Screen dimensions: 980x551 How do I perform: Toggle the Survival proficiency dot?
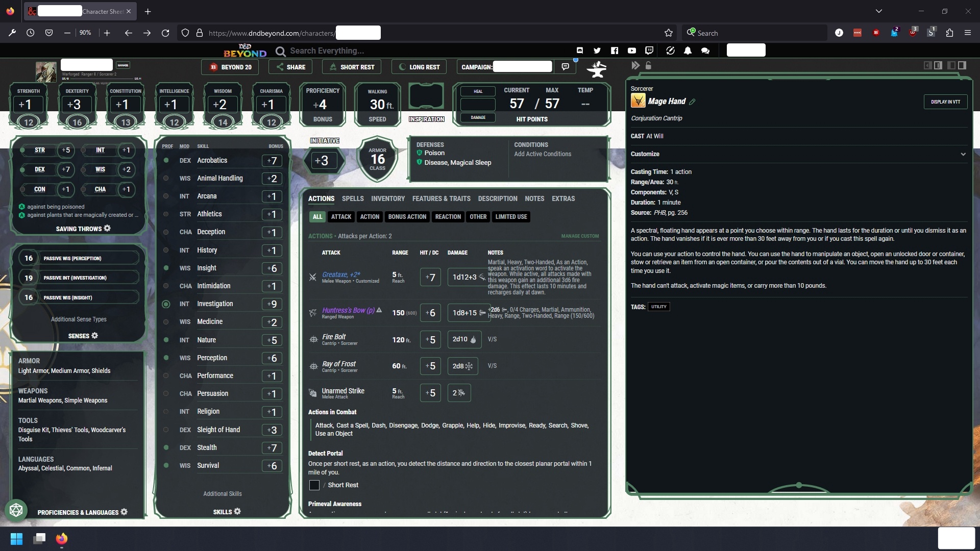[x=166, y=465]
